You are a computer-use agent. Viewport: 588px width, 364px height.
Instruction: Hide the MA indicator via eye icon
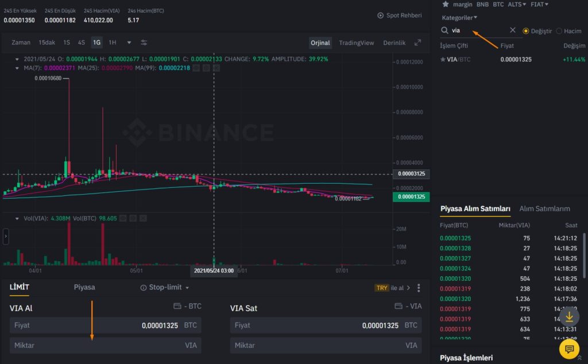(x=196, y=68)
